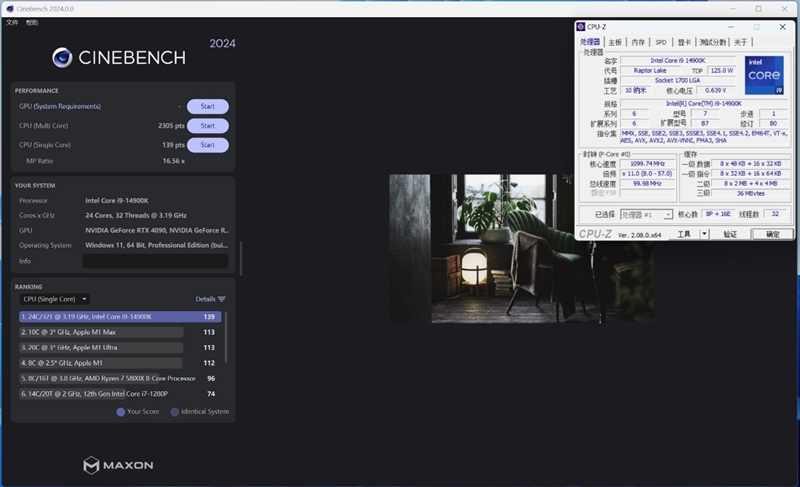Click the Info input field in Your System
Image resolution: width=800 pixels, height=487 pixels.
[x=156, y=261]
